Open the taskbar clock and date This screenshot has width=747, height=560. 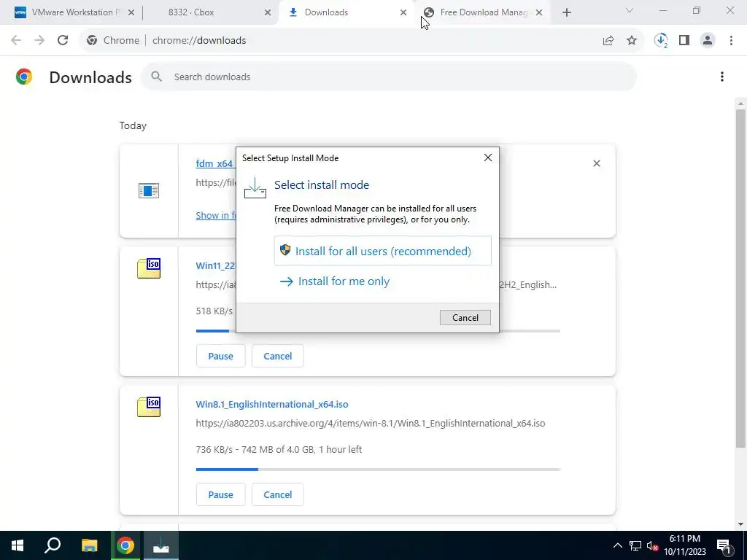coord(684,545)
